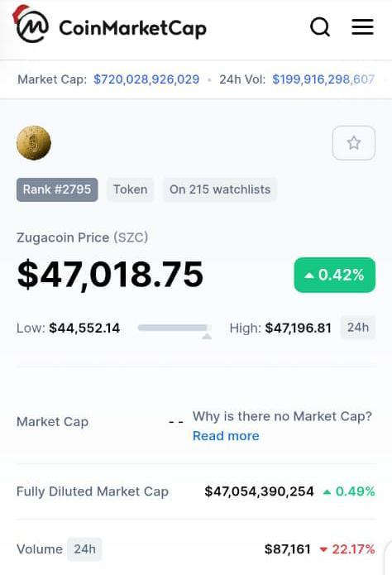Click the Read more link
The width and height of the screenshot is (392, 575).
[226, 436]
